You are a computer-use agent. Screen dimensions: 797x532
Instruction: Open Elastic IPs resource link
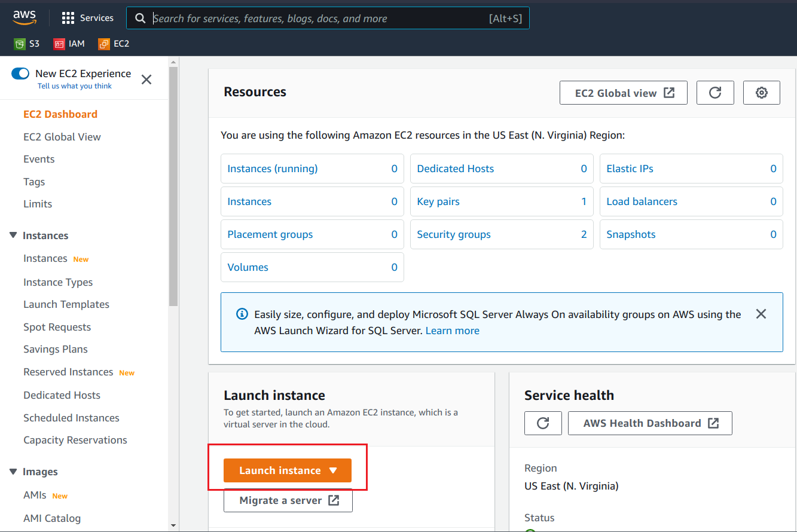click(x=630, y=169)
